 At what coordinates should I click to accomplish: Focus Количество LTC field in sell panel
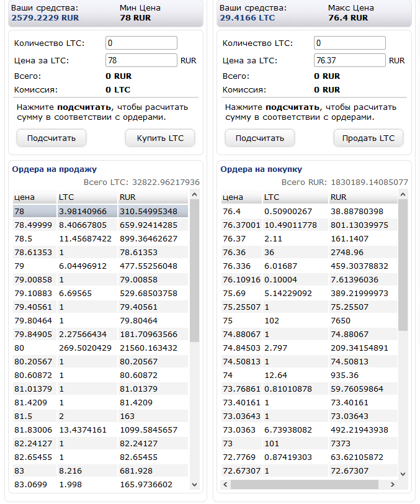[x=350, y=43]
